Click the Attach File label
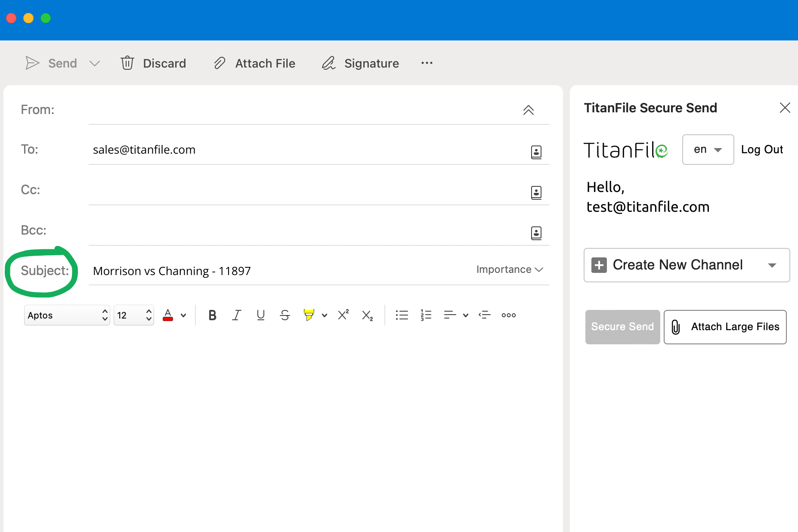The height and width of the screenshot is (532, 798). tap(265, 63)
